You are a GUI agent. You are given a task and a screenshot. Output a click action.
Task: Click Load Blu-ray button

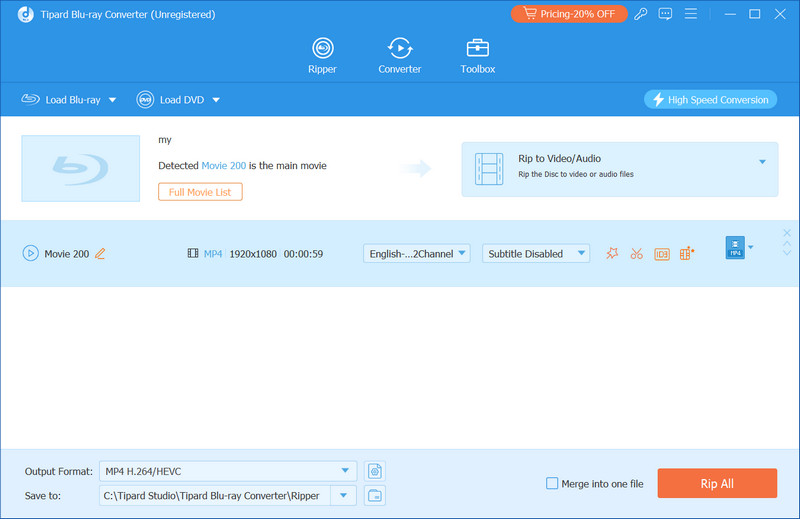(x=61, y=100)
